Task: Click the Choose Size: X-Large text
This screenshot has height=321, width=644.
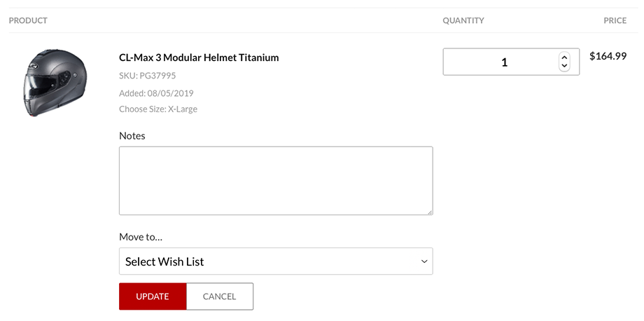Action: 158,109
